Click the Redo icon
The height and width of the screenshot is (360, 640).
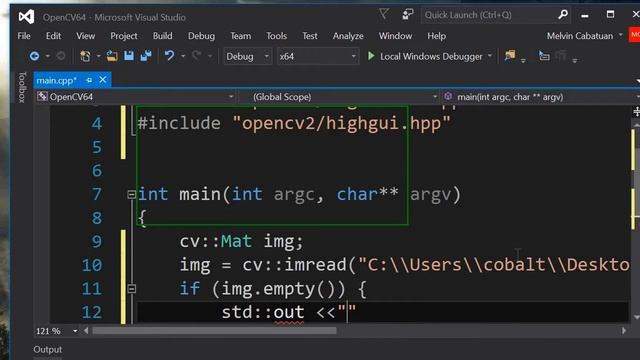click(197, 56)
